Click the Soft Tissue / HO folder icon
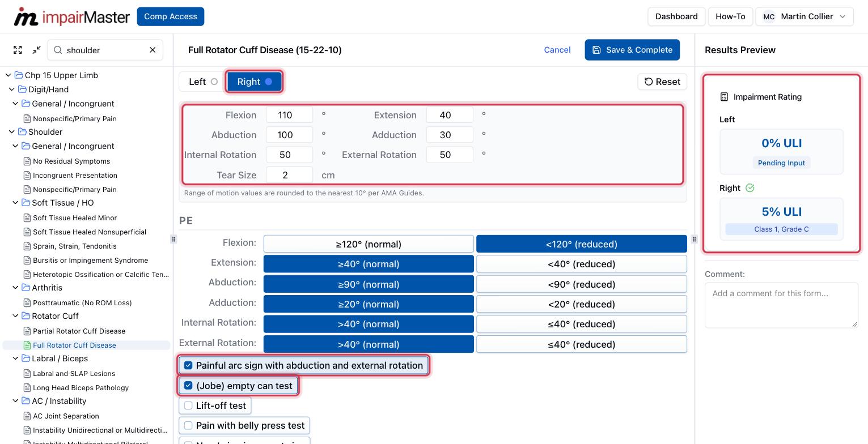Screen dimensions: 868x444 (x=26, y=203)
